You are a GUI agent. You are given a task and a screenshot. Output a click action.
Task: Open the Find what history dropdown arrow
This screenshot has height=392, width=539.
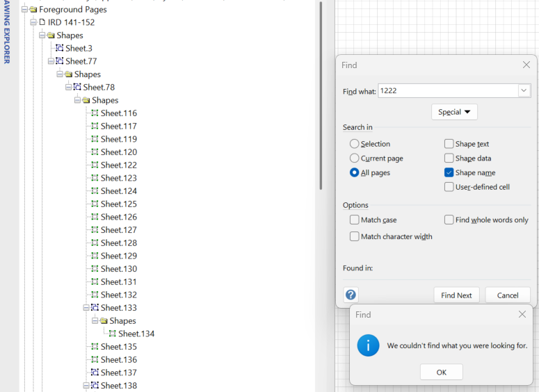coord(524,91)
